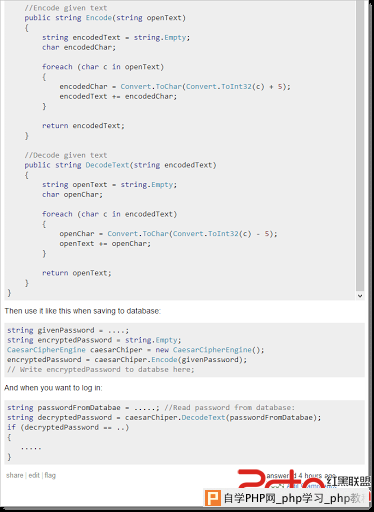Flag this answer using the flag link
Screen dimensions: 374x512
[x=50, y=475]
